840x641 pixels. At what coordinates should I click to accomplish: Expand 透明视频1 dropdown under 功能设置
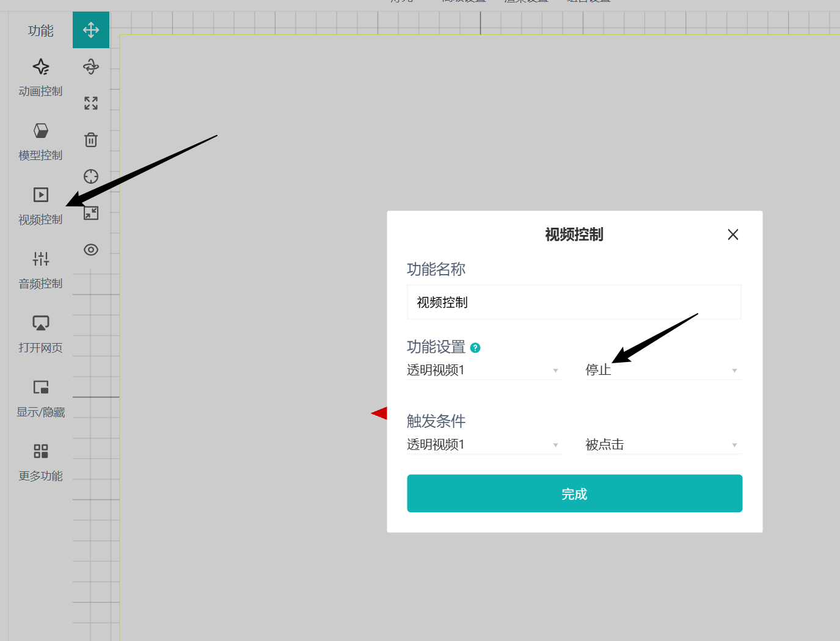pos(483,370)
